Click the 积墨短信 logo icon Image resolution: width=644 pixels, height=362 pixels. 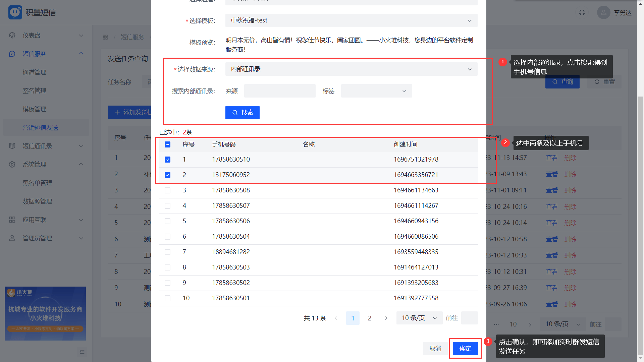15,12
